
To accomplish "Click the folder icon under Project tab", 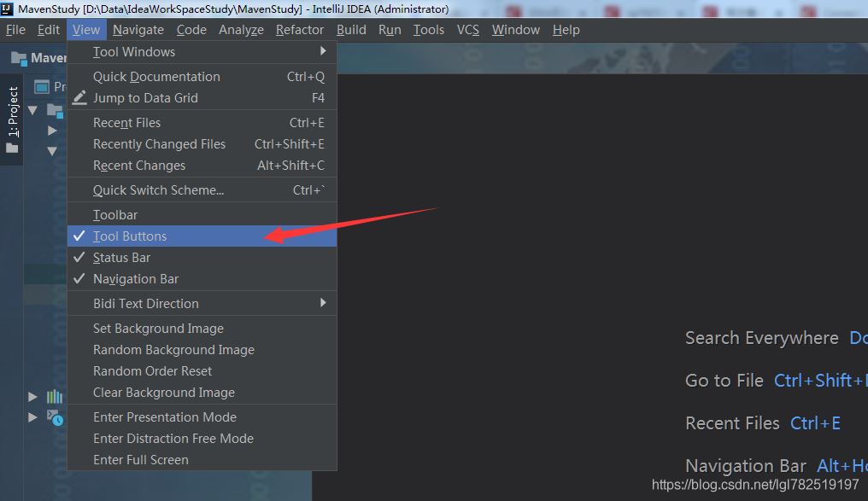I will tap(12, 149).
